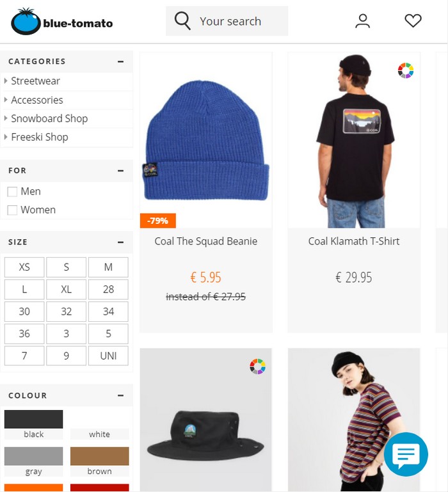Image resolution: width=448 pixels, height=492 pixels.
Task: Select size XL filter
Action: click(67, 289)
